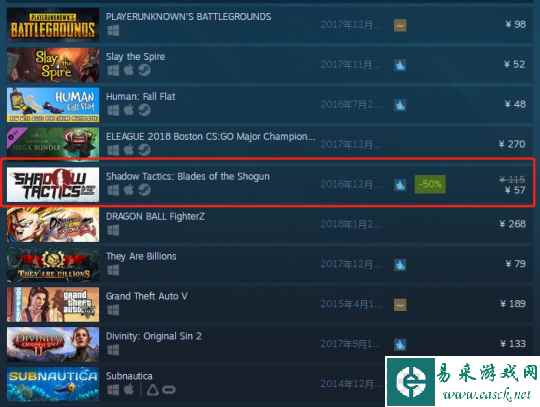Viewport: 540px width, 407px height.
Task: Click the Grand Theft Auto V thumbnail
Action: (53, 304)
